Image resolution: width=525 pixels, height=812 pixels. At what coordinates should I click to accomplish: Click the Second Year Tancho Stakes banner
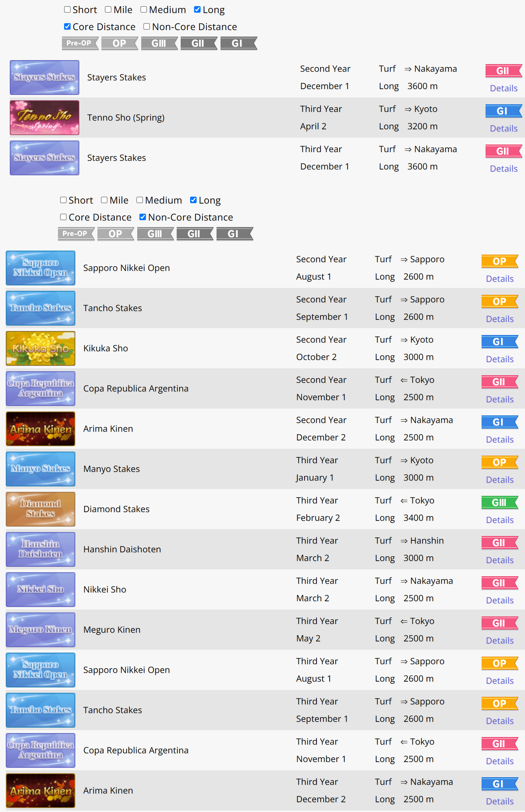41,308
